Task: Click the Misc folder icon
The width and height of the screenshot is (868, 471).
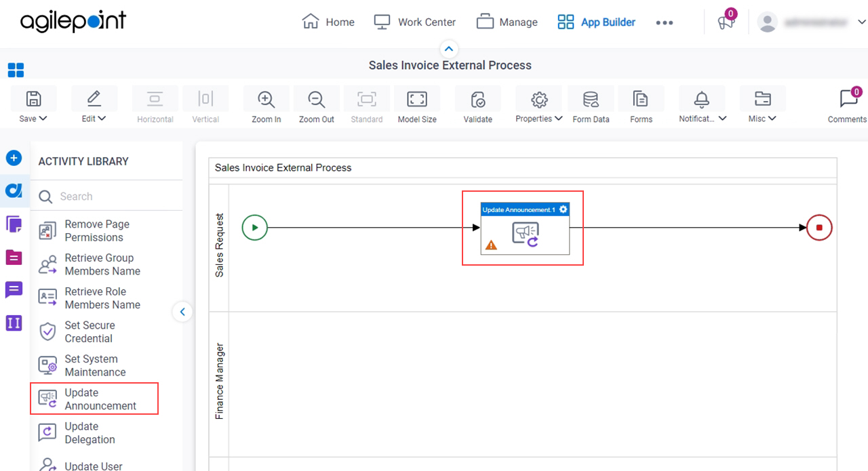Action: pos(762,99)
